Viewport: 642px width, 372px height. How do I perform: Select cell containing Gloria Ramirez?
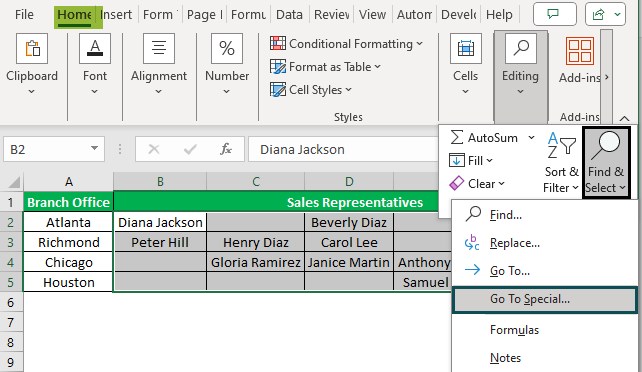(x=255, y=262)
